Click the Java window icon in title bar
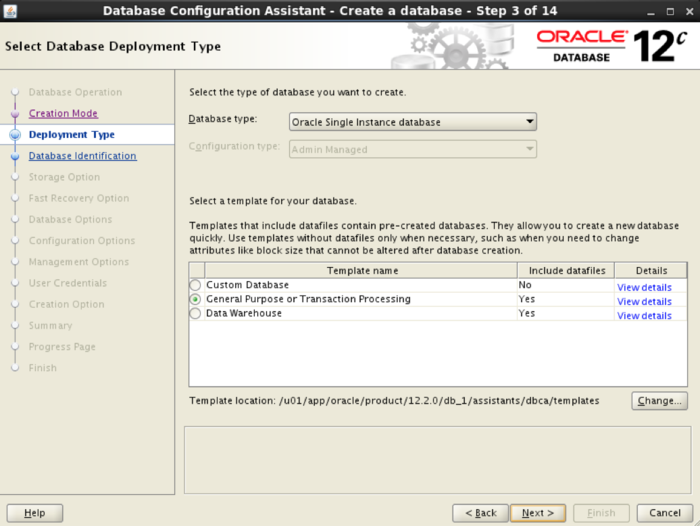Image resolution: width=700 pixels, height=526 pixels. [x=10, y=11]
